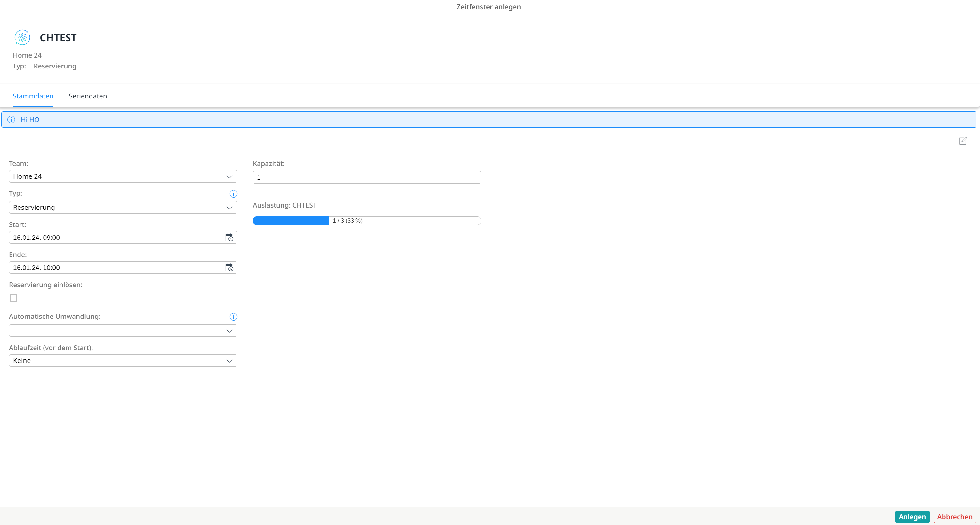Open the Start date calendar picker
This screenshot has width=980, height=525.
[x=229, y=238]
